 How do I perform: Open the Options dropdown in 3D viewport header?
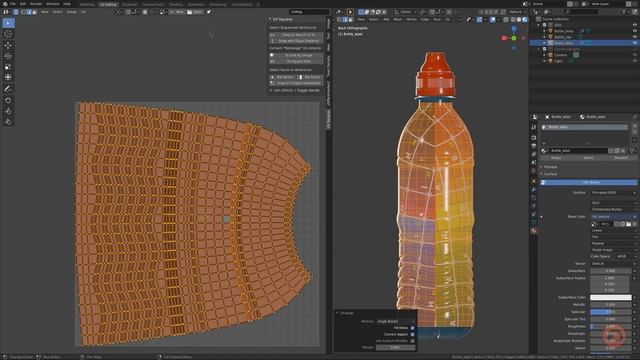517,12
